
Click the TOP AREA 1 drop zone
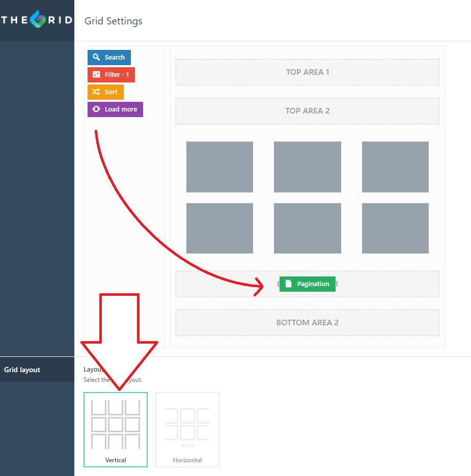point(308,72)
